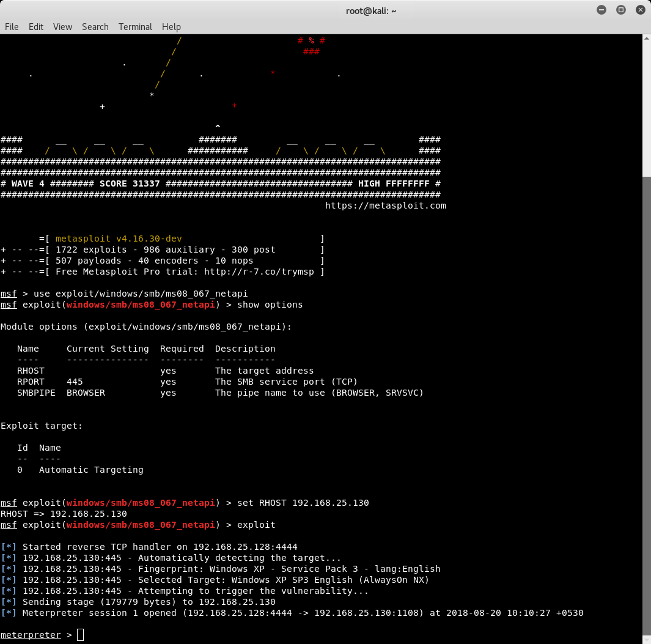Click the 'Current Setting' column header
The image size is (651, 644).
(x=108, y=349)
